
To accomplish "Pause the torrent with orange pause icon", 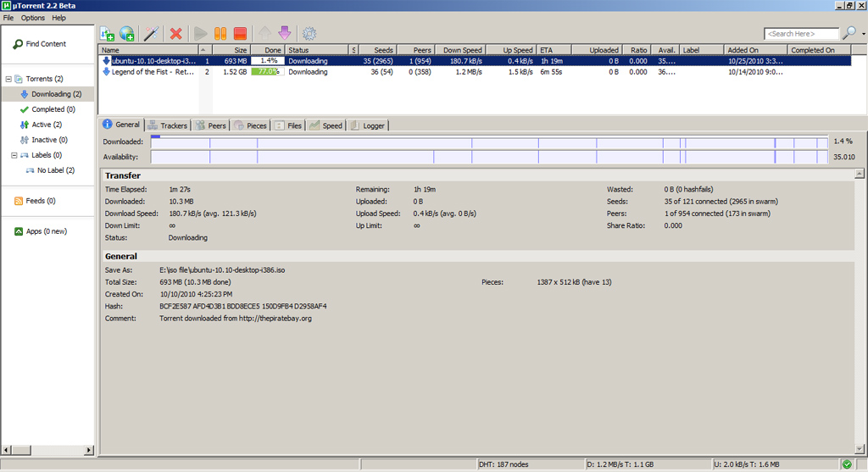I will pyautogui.click(x=220, y=34).
